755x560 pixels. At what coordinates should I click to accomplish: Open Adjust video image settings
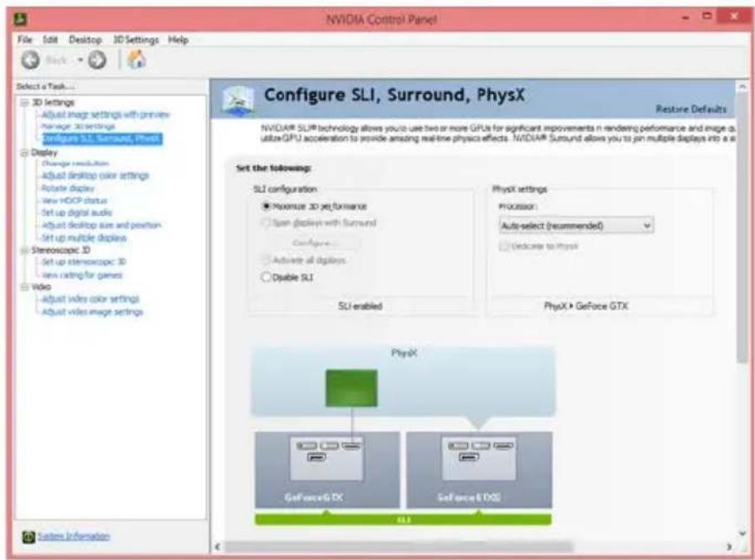click(x=92, y=312)
